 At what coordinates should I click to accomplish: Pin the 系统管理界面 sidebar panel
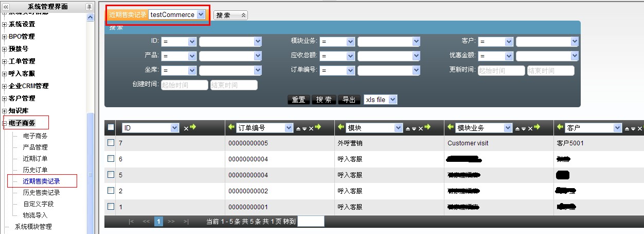(89, 7)
